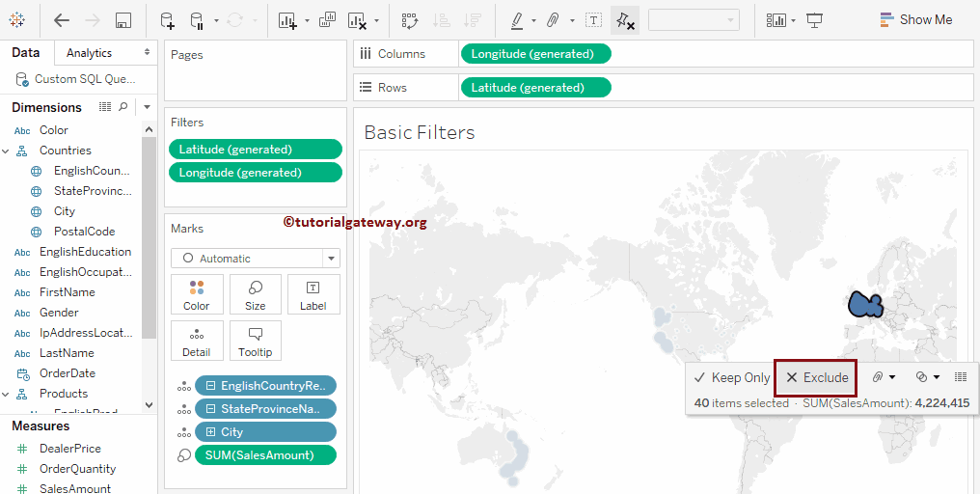This screenshot has width=980, height=494.
Task: Click the New Data Source icon
Action: 167,20
